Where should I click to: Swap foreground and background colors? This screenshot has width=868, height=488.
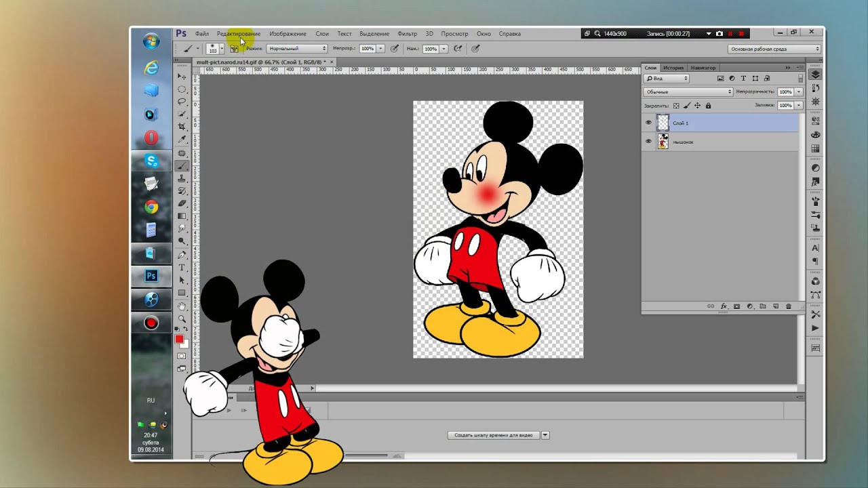tap(186, 329)
